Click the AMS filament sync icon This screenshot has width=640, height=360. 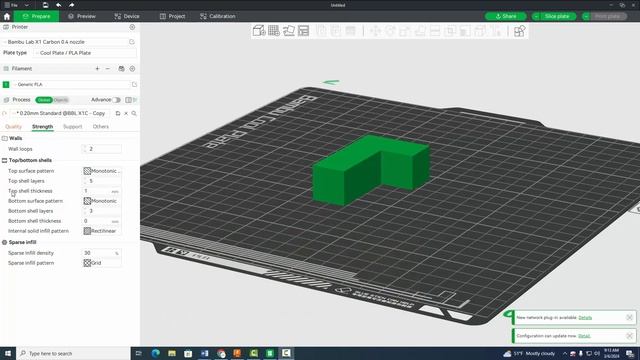121,69
